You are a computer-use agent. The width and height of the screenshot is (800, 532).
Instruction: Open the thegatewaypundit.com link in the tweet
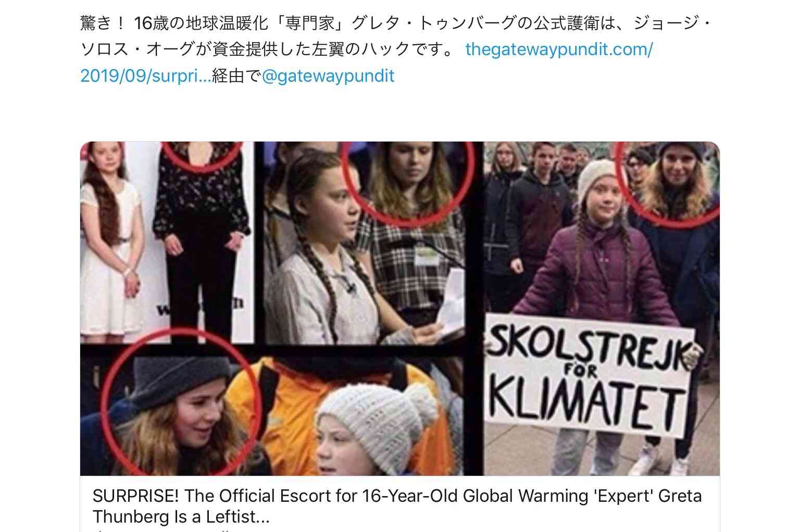pos(559,49)
